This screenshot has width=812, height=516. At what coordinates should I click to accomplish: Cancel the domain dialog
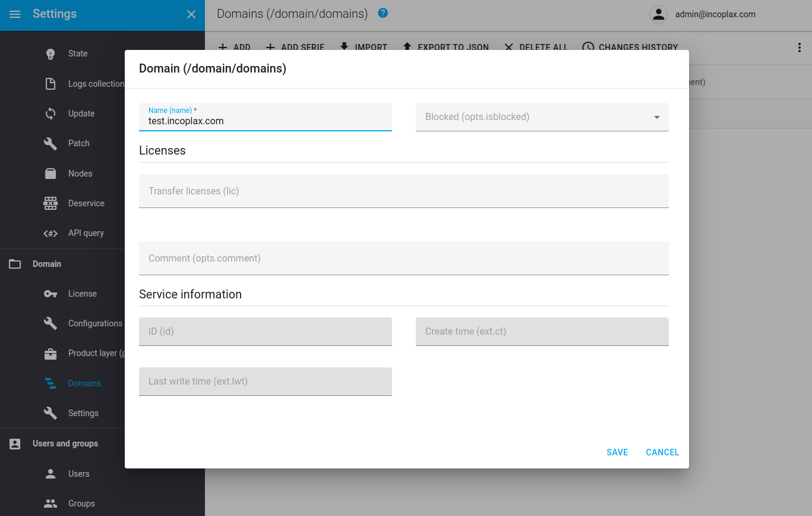(662, 452)
